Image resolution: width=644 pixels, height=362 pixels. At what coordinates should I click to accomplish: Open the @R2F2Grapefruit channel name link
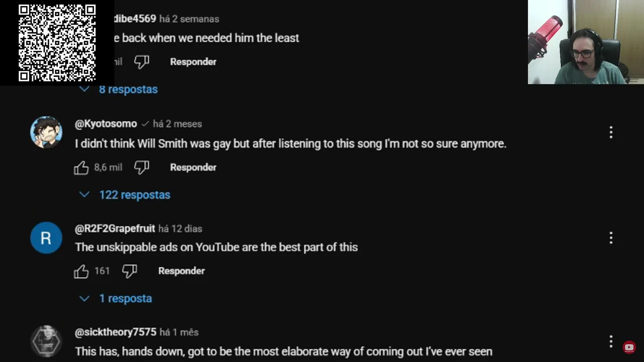tap(115, 229)
